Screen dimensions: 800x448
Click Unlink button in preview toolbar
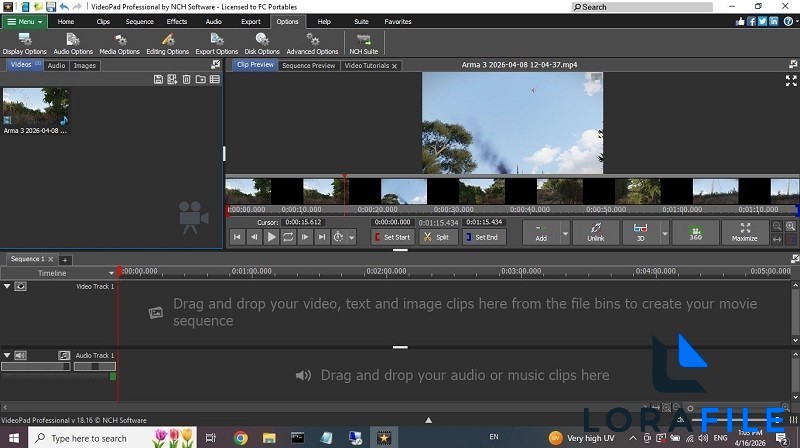[595, 232]
